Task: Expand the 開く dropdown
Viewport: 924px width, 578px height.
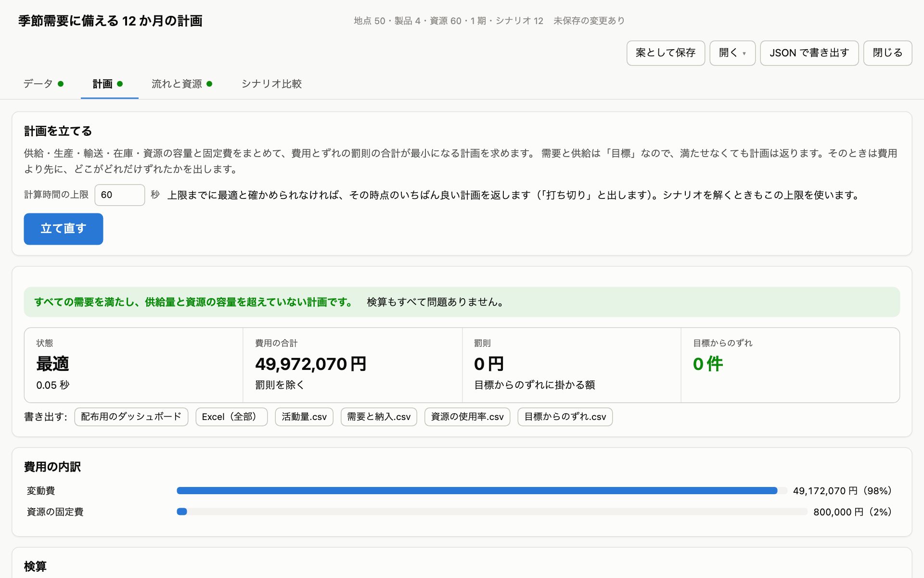Action: [732, 53]
